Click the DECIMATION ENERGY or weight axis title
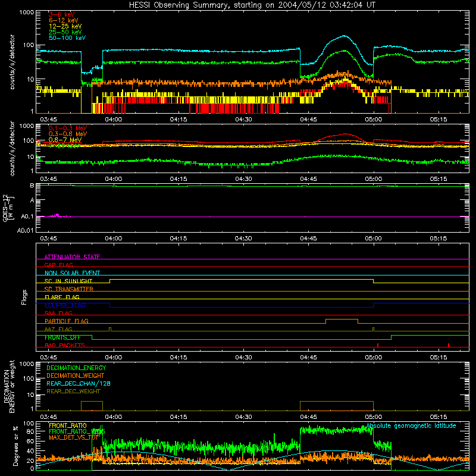Image resolution: width=476 pixels, height=476 pixels. (9, 386)
